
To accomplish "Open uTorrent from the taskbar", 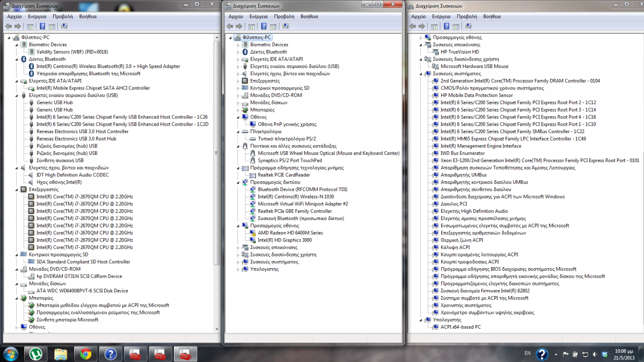I will [x=37, y=354].
